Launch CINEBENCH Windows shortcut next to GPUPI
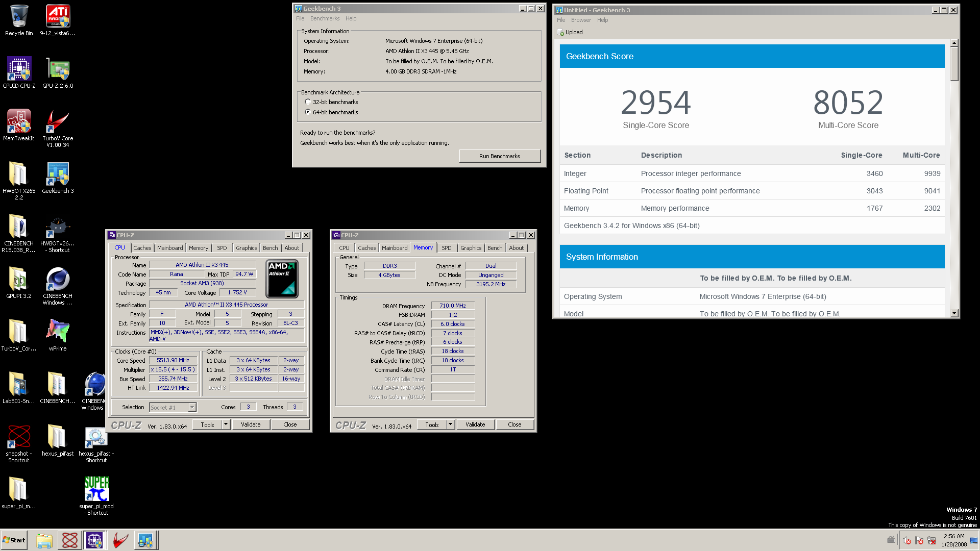 [58, 286]
